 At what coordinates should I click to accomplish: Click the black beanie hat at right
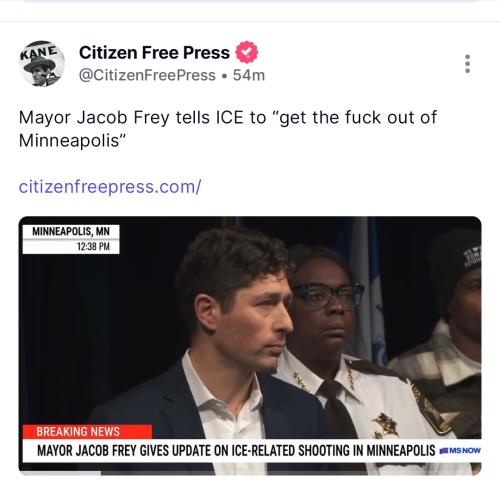click(455, 267)
